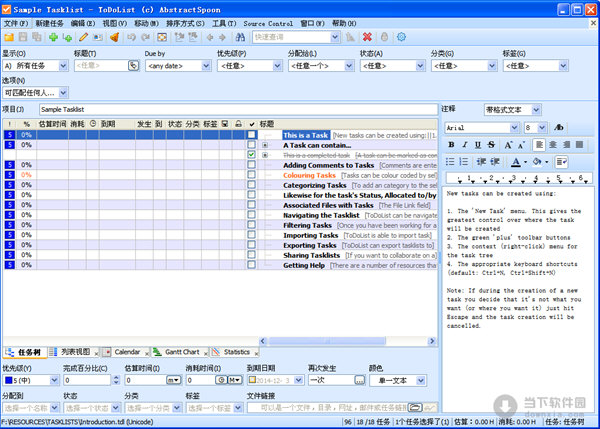
Task: Open the comments format dropdown beside 注释
Action: pyautogui.click(x=512, y=110)
